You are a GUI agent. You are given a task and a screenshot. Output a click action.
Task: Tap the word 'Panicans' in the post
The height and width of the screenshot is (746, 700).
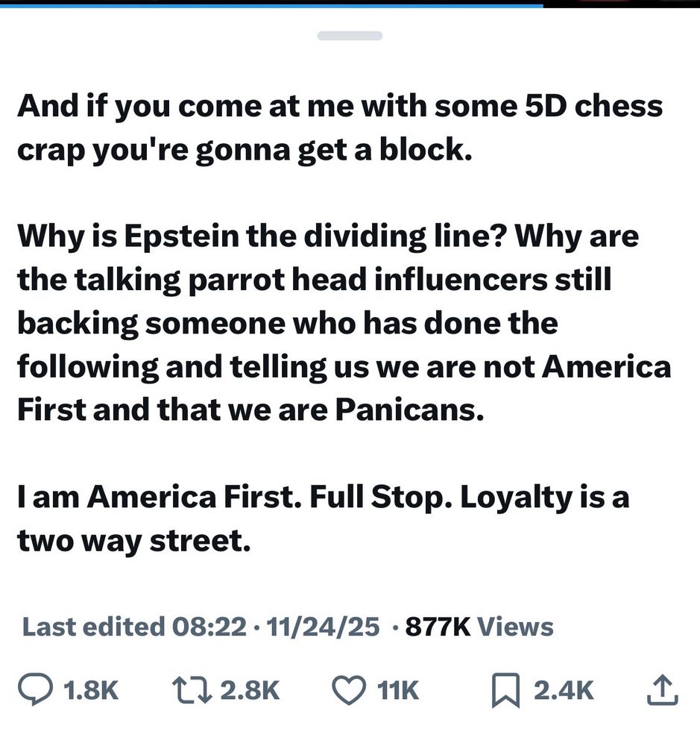pyautogui.click(x=409, y=409)
